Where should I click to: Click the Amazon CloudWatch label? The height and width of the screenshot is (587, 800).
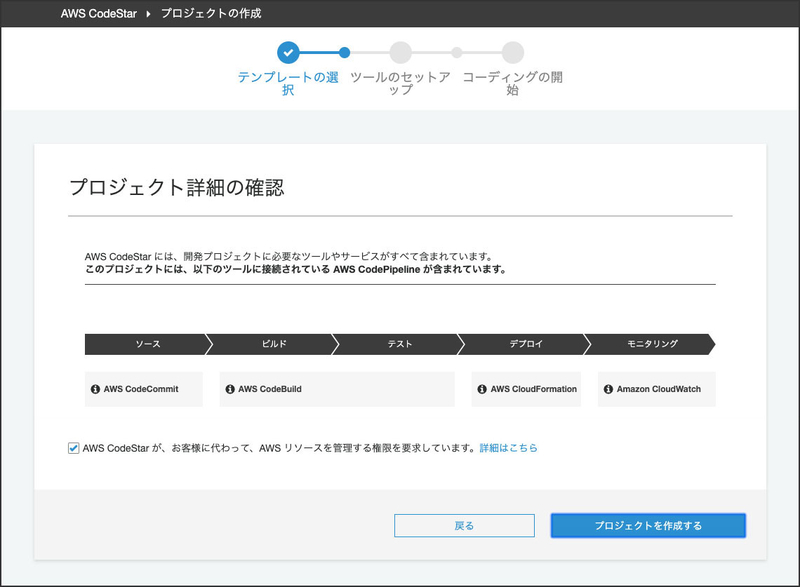pos(659,389)
